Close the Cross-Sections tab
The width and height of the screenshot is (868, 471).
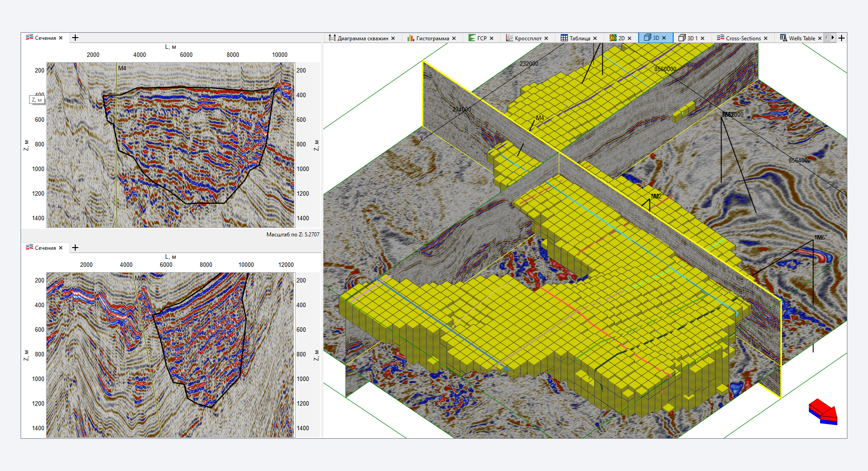click(x=765, y=39)
